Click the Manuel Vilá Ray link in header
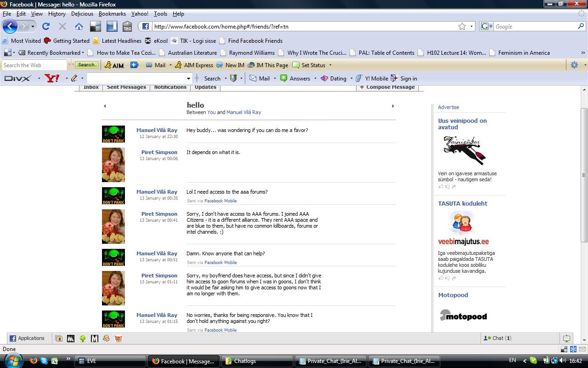588x368 pixels. [243, 112]
